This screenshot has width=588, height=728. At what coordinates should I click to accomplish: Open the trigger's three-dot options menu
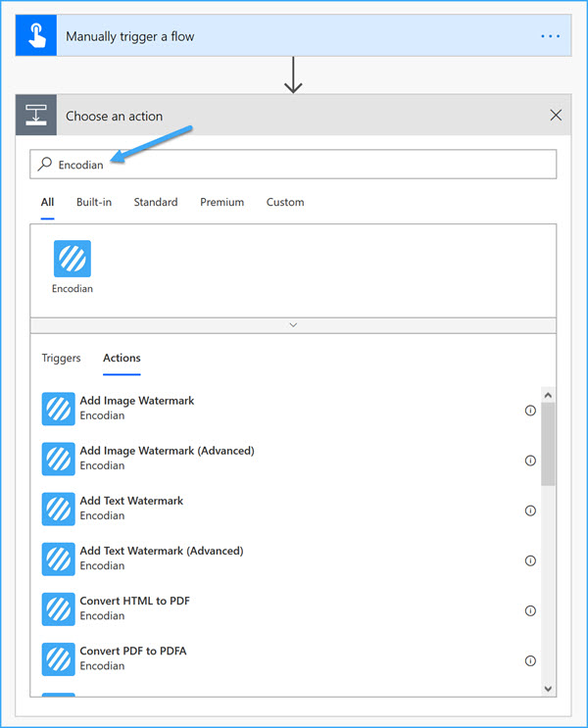tap(551, 36)
